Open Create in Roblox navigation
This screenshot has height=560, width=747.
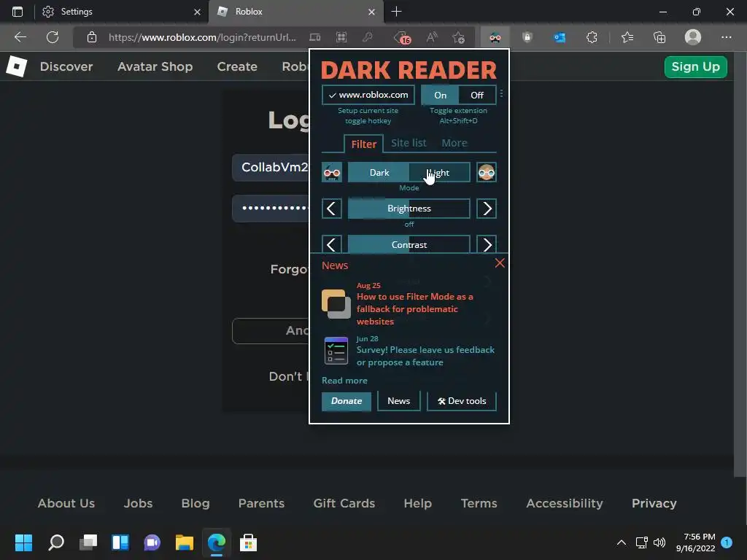pyautogui.click(x=237, y=66)
